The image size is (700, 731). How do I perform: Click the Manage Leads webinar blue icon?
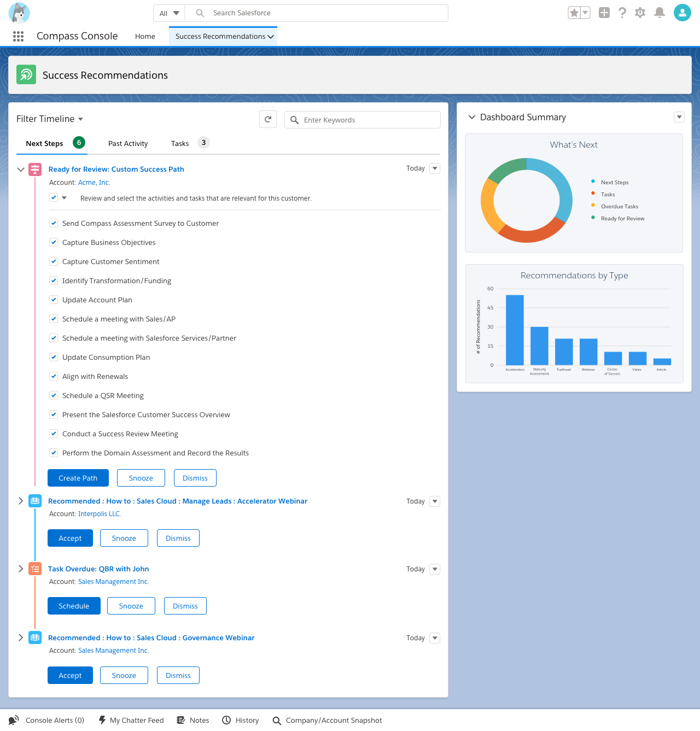35,501
